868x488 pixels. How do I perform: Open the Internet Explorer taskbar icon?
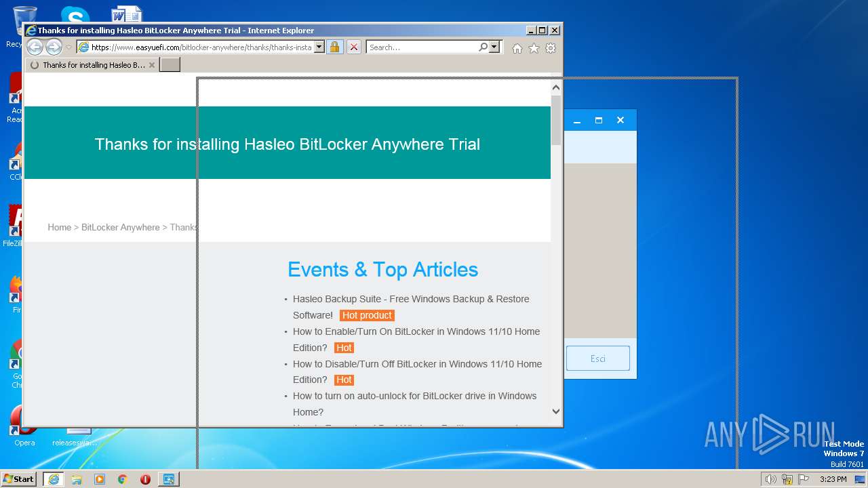click(x=54, y=479)
